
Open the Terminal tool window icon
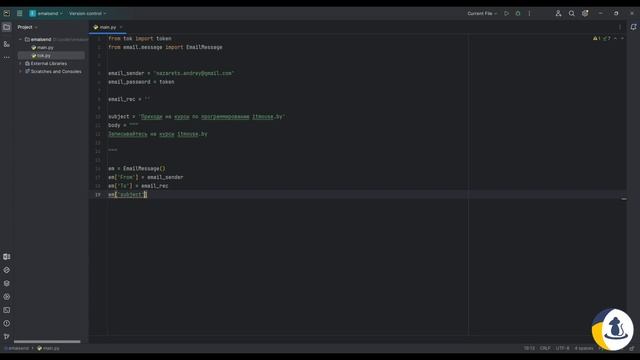[x=7, y=310]
